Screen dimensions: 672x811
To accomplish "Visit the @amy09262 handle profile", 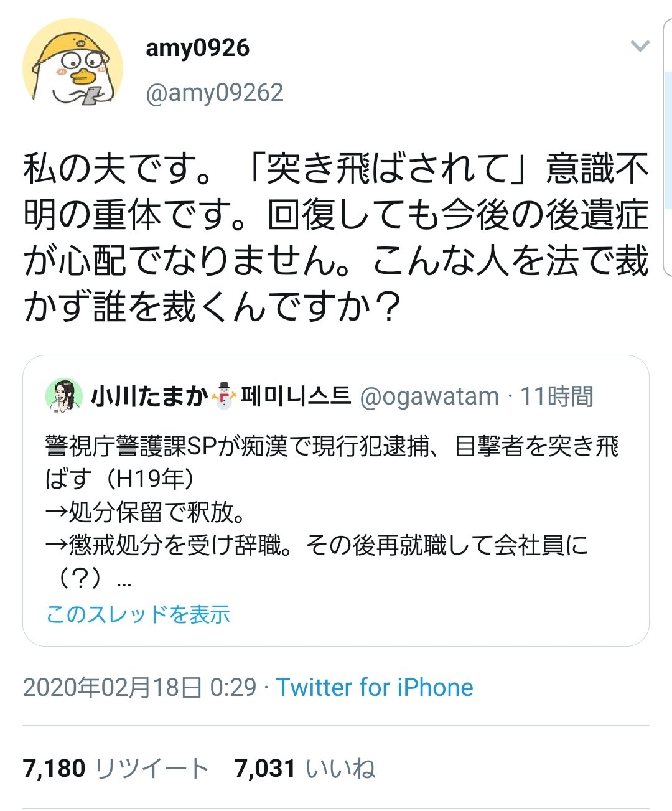I will (214, 93).
